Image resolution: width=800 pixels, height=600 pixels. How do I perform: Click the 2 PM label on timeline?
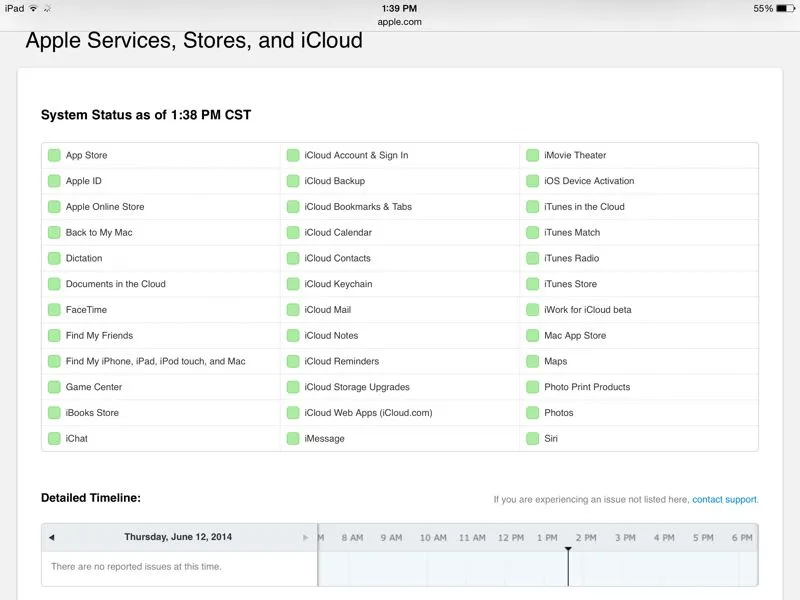point(585,538)
